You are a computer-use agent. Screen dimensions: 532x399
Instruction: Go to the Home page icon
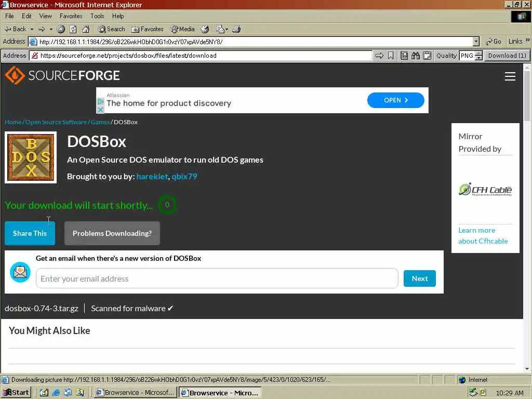86,29
